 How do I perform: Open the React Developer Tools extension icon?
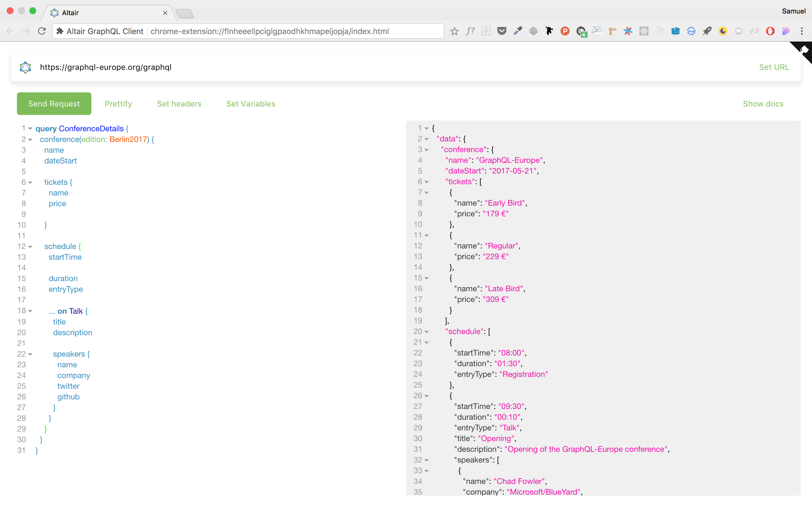pos(644,31)
